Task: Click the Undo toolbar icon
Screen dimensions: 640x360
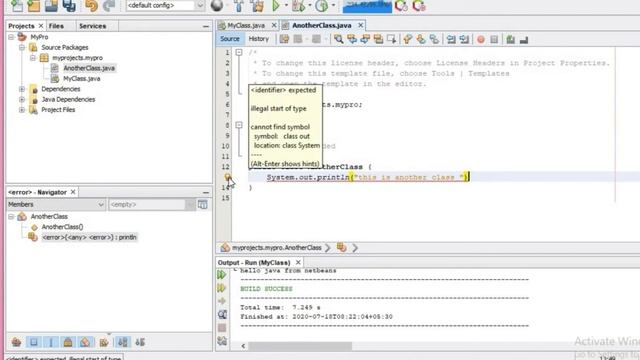Action: pyautogui.click(x=91, y=5)
